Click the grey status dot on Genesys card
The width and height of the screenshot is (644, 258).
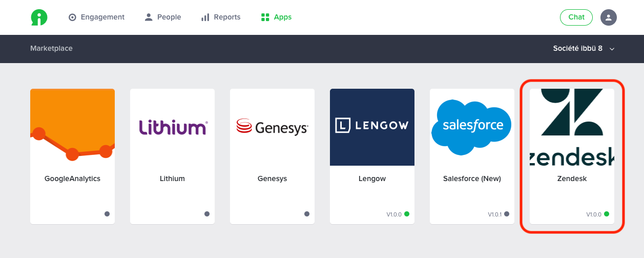pos(307,214)
